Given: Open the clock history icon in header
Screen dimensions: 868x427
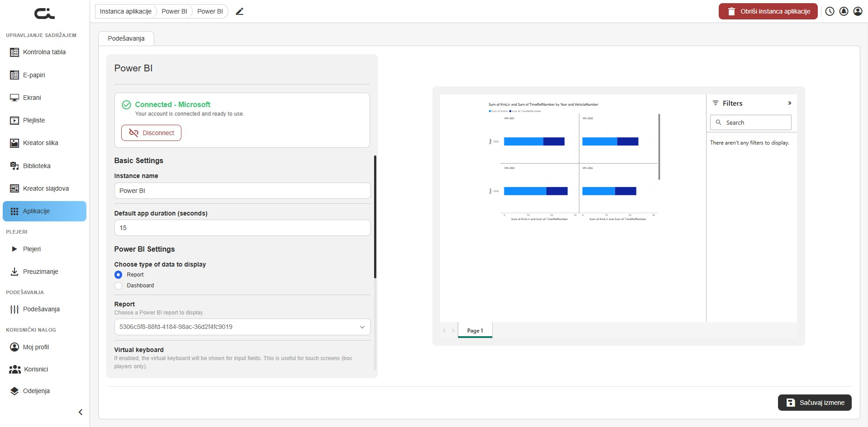Looking at the screenshot, I should (830, 11).
